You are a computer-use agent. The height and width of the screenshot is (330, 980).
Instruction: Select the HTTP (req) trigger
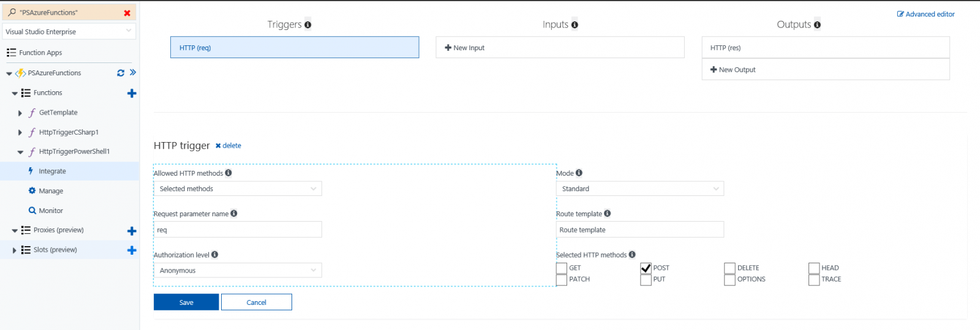click(295, 47)
